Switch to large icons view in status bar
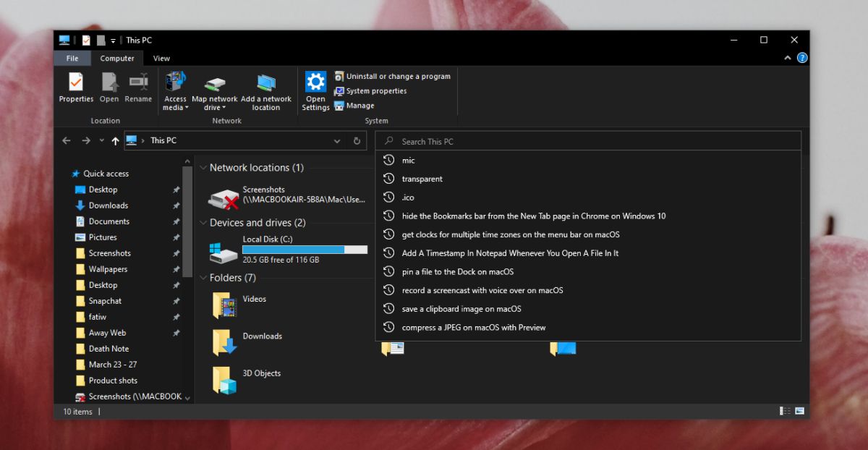868x450 pixels. (x=800, y=411)
